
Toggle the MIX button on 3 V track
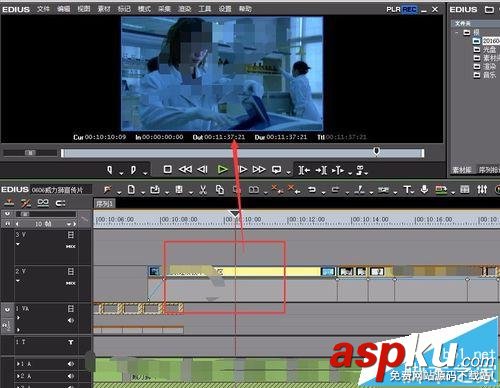(x=71, y=246)
